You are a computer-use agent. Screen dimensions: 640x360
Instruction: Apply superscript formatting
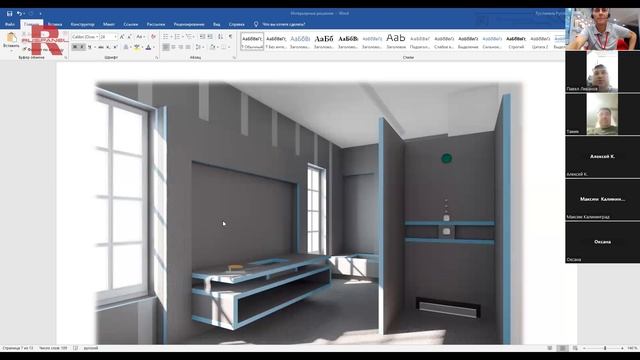[115, 47]
